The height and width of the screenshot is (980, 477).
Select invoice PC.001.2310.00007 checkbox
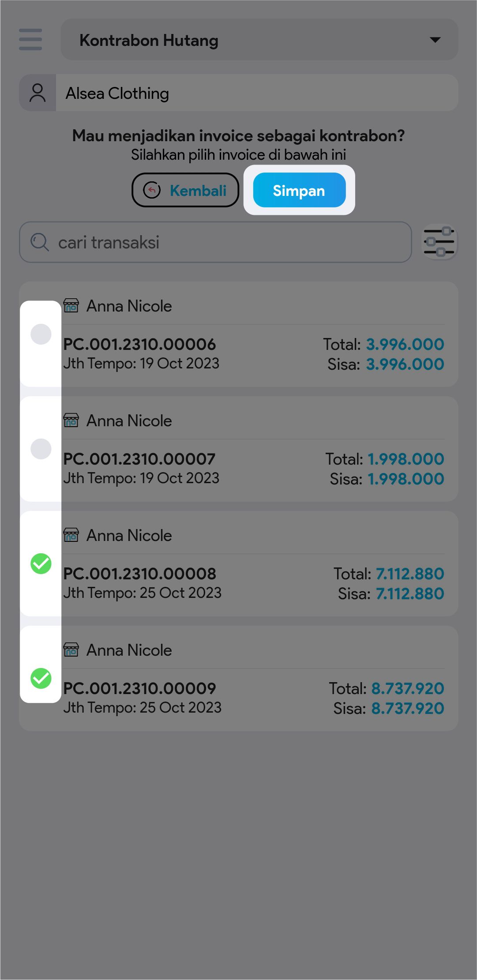point(41,449)
